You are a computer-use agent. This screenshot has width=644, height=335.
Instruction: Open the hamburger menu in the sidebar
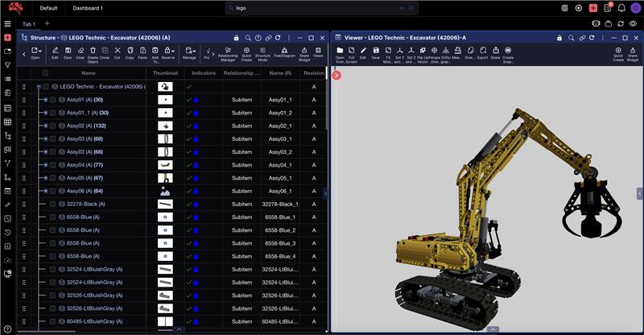[7, 24]
